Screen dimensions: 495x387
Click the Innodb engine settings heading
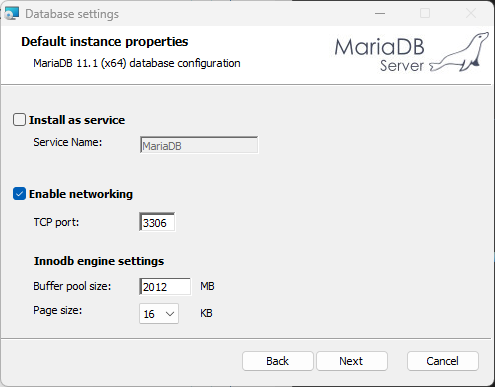(99, 261)
